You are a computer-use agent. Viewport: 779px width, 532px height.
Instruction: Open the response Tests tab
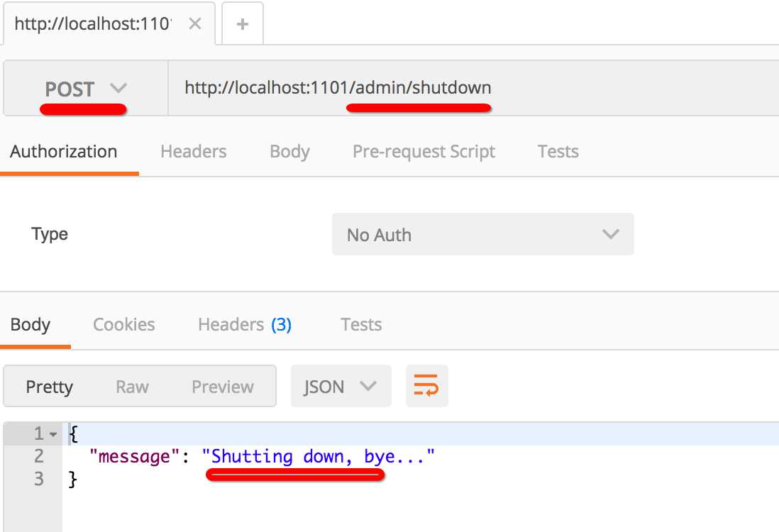[x=361, y=325]
